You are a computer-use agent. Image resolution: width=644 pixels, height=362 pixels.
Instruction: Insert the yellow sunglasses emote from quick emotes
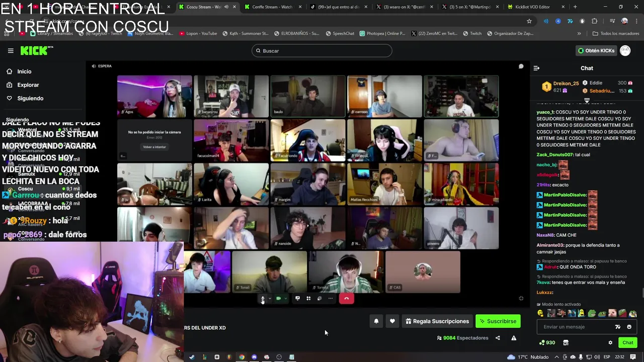tap(541, 313)
